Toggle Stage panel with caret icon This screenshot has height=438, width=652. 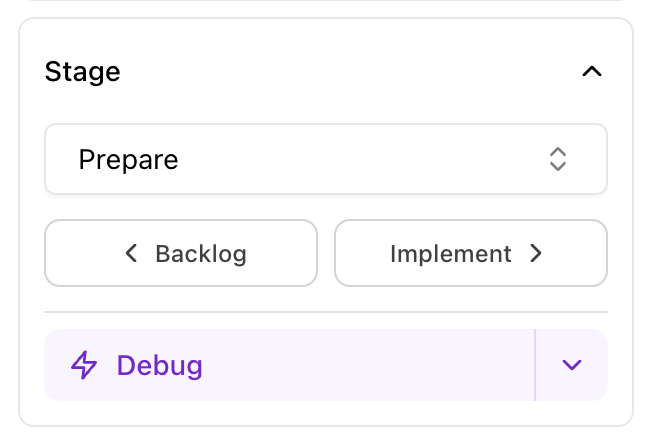coord(592,72)
